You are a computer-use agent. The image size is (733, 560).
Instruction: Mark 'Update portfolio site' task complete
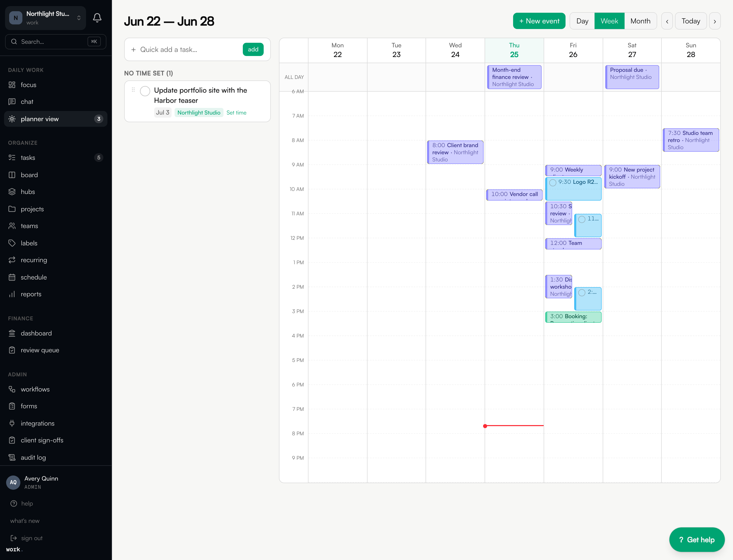pos(145,91)
